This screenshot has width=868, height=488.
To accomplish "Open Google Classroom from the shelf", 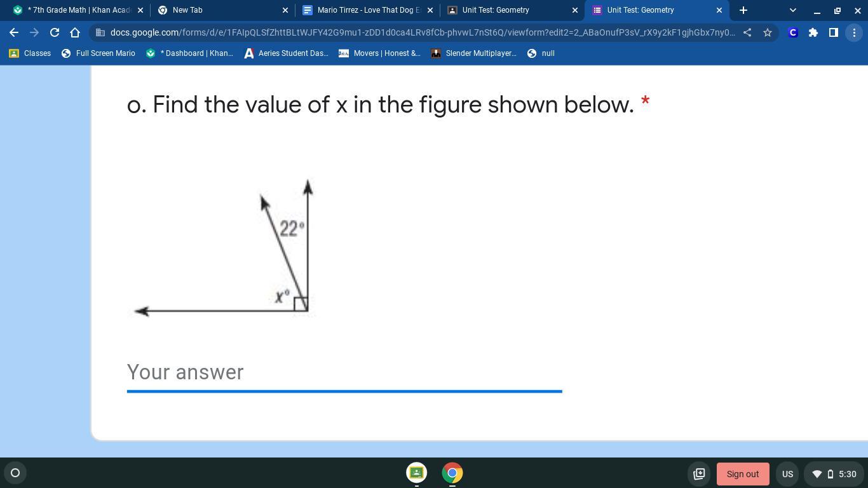I will pyautogui.click(x=417, y=473).
